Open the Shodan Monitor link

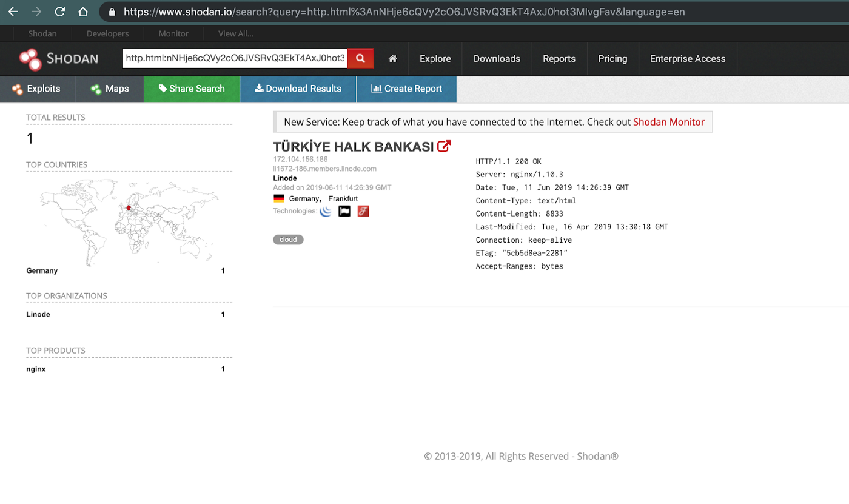tap(669, 122)
